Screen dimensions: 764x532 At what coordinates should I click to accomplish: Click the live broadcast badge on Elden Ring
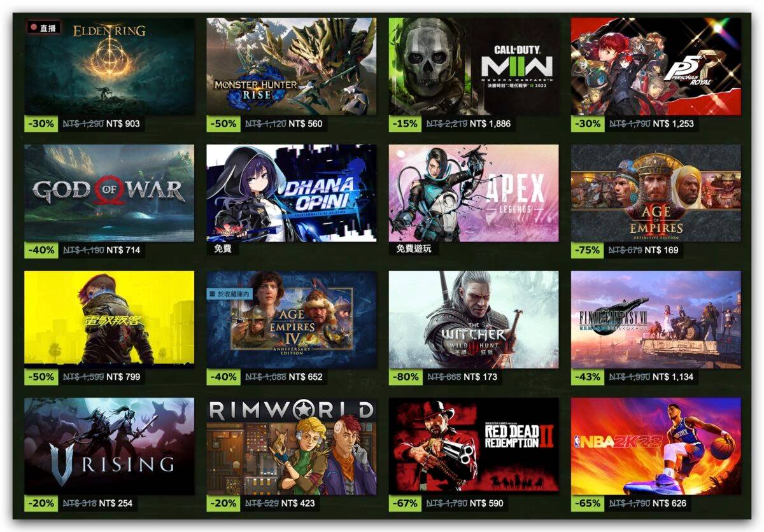[x=43, y=28]
